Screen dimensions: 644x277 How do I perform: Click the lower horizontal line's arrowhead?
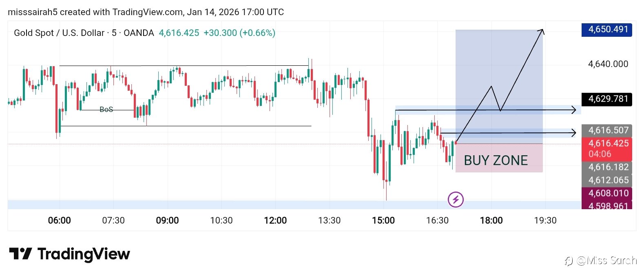pyautogui.click(x=573, y=132)
